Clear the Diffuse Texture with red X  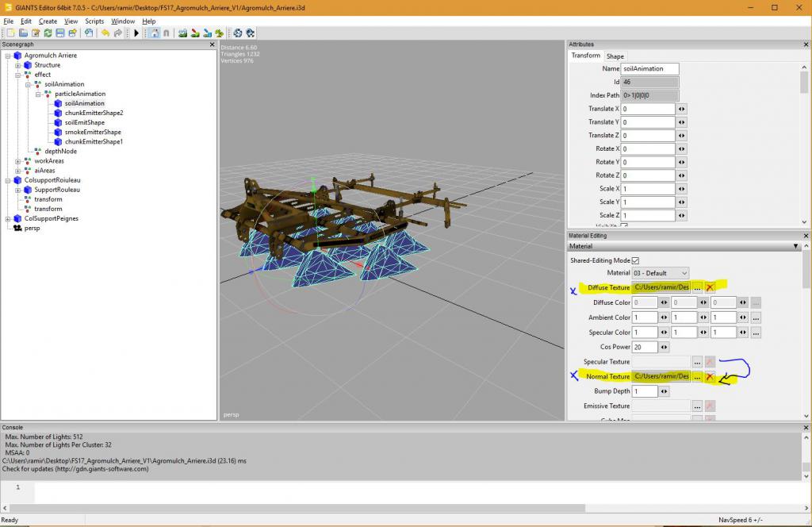710,287
